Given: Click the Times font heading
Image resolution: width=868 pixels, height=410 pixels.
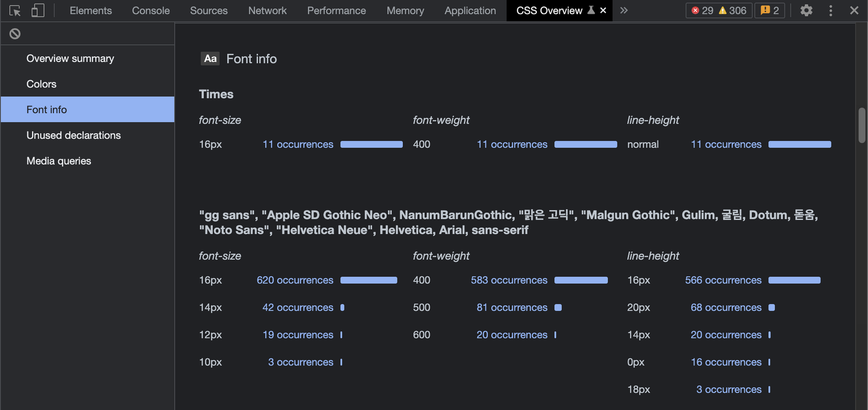Looking at the screenshot, I should 216,94.
